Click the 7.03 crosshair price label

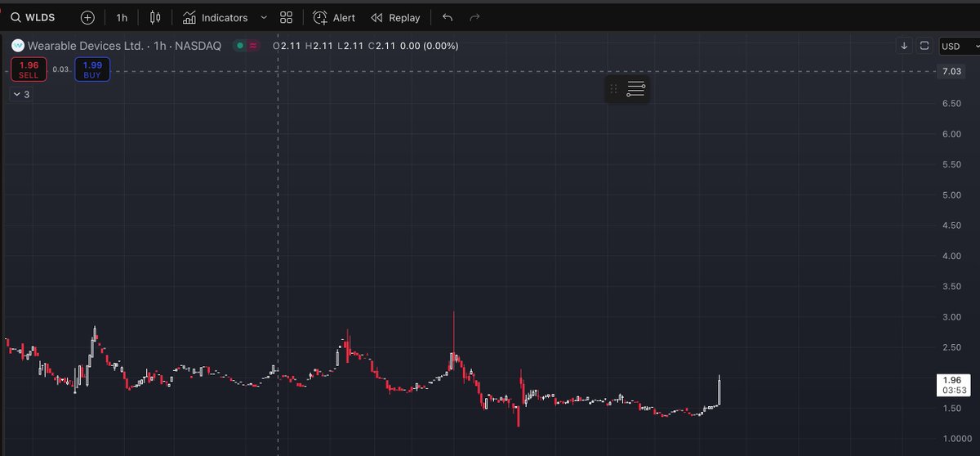coord(952,72)
